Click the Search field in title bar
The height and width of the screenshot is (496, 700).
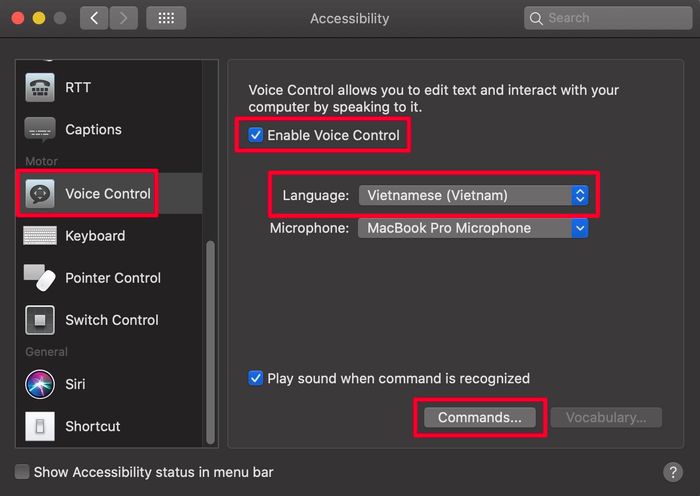click(608, 18)
